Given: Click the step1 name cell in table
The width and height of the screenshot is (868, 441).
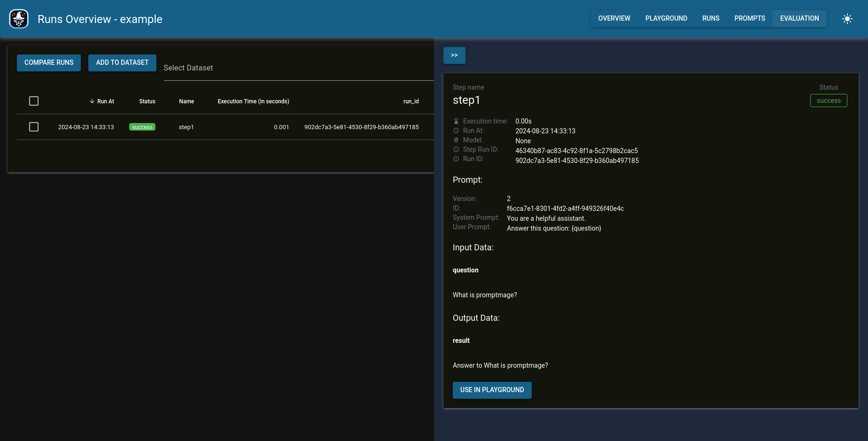Looking at the screenshot, I should tap(186, 127).
